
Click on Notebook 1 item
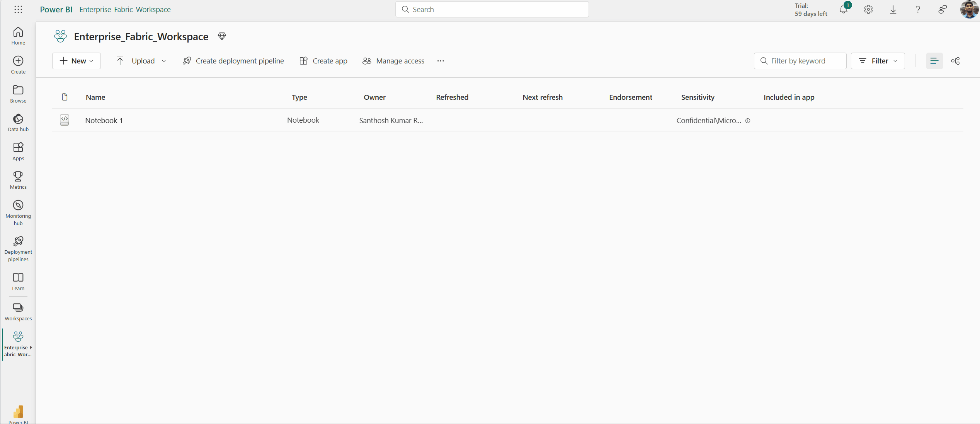pyautogui.click(x=104, y=120)
